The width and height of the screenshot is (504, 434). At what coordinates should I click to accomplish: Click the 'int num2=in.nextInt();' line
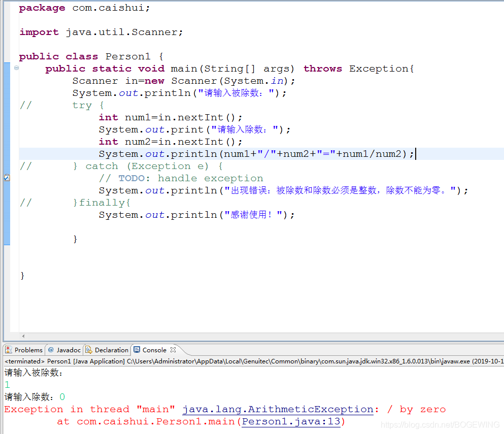[x=171, y=142]
